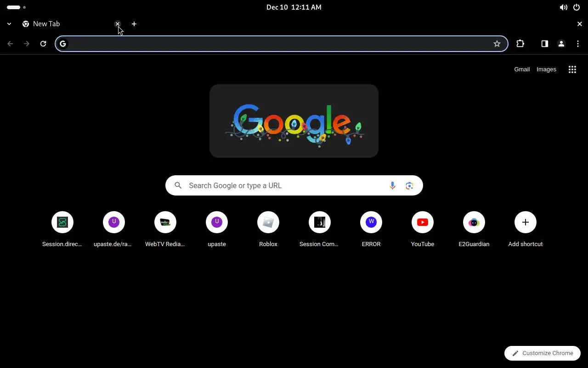
Task: Click inside the address bar
Action: click(282, 44)
